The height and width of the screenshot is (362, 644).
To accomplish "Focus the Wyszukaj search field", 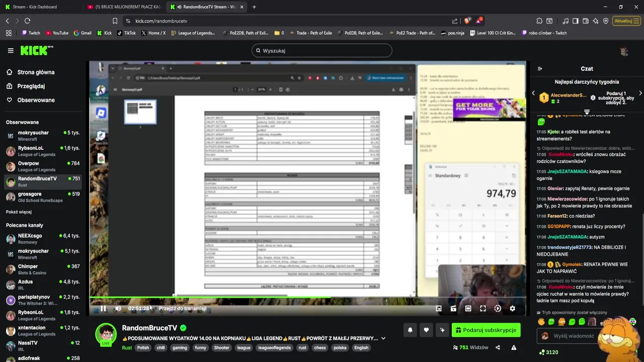I will coord(322,51).
